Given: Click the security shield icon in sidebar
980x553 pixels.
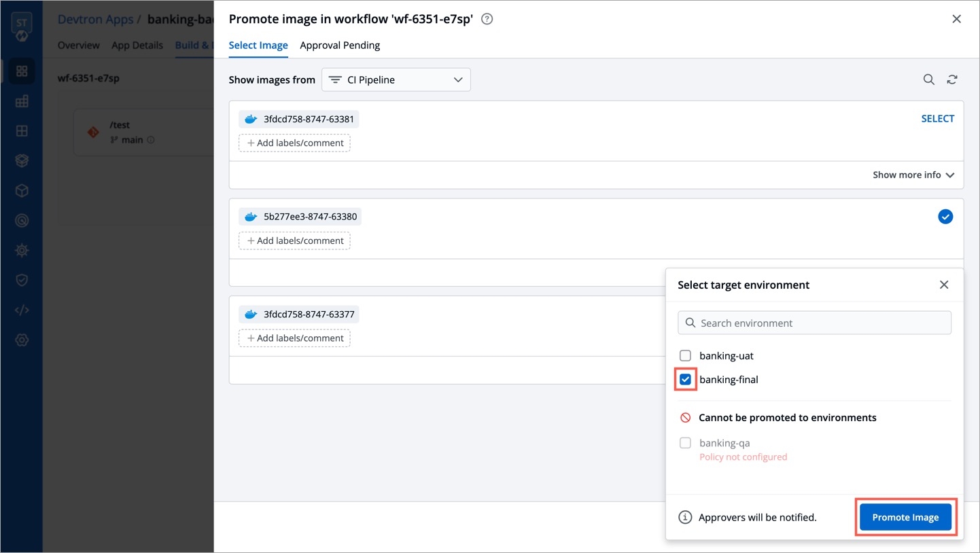Looking at the screenshot, I should [22, 280].
